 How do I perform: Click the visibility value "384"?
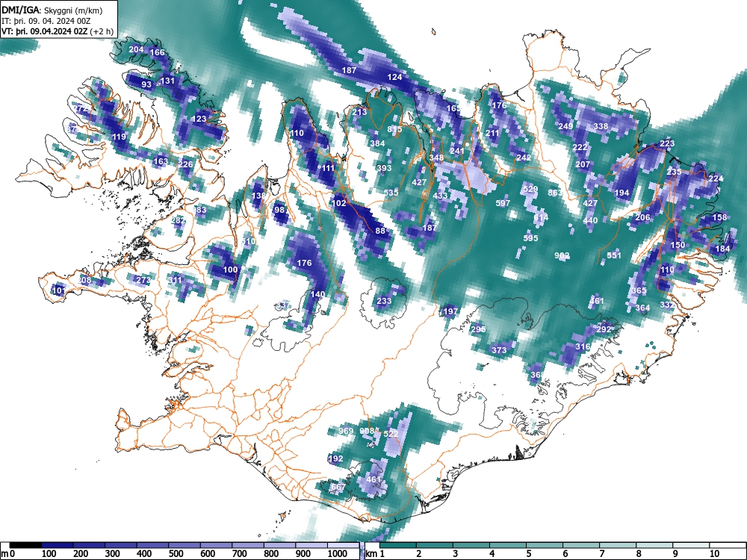(x=377, y=144)
